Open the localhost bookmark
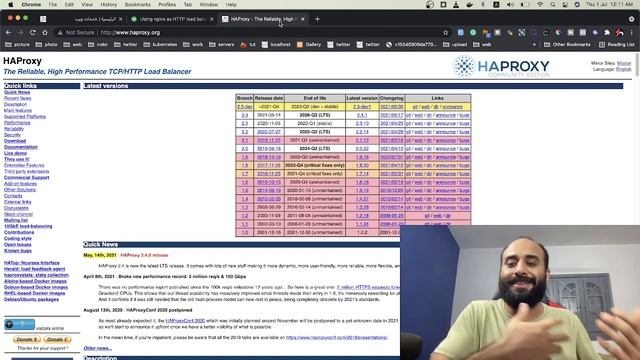Screen dimensions: 640x360 tap(276, 44)
